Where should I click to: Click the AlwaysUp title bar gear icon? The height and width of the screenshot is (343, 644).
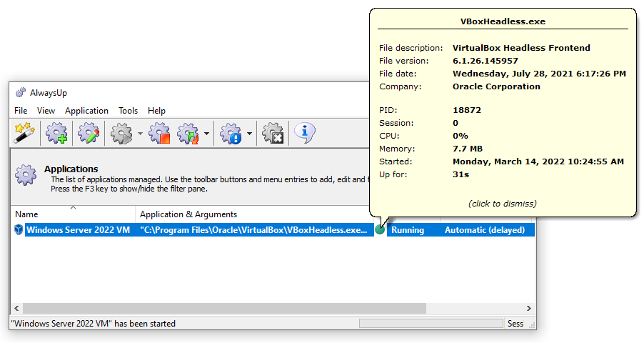(x=20, y=92)
